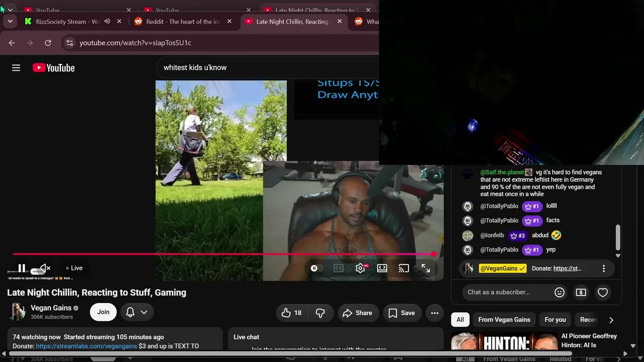The width and height of the screenshot is (644, 362).
Task: Go to YouTube home via logo
Action: (x=54, y=68)
